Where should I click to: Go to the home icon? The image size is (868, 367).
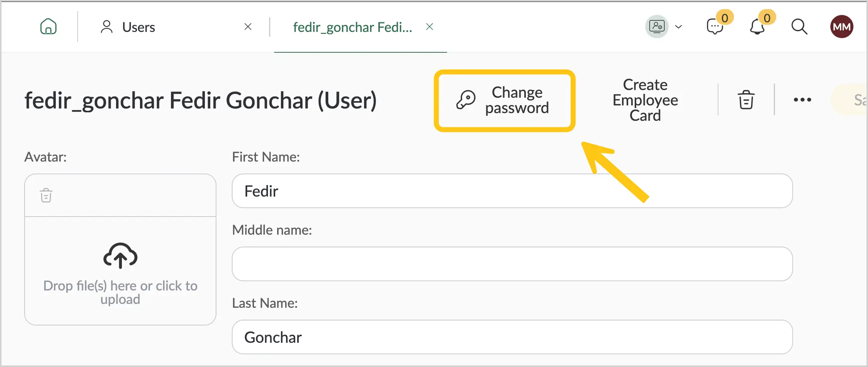pos(48,27)
